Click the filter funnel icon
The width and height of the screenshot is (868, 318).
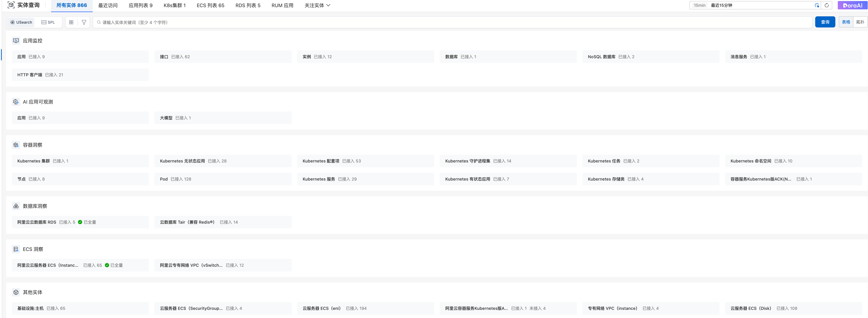[84, 22]
